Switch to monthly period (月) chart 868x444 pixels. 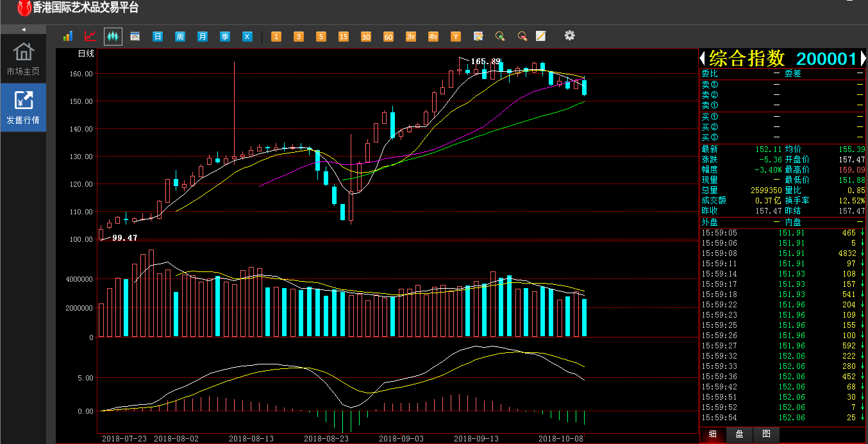coord(203,37)
